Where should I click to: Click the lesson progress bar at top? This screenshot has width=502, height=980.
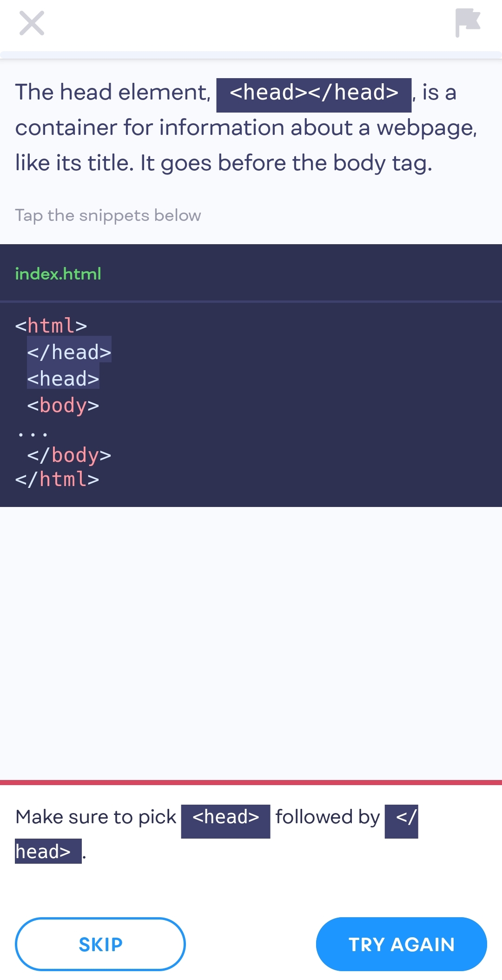tap(251, 55)
